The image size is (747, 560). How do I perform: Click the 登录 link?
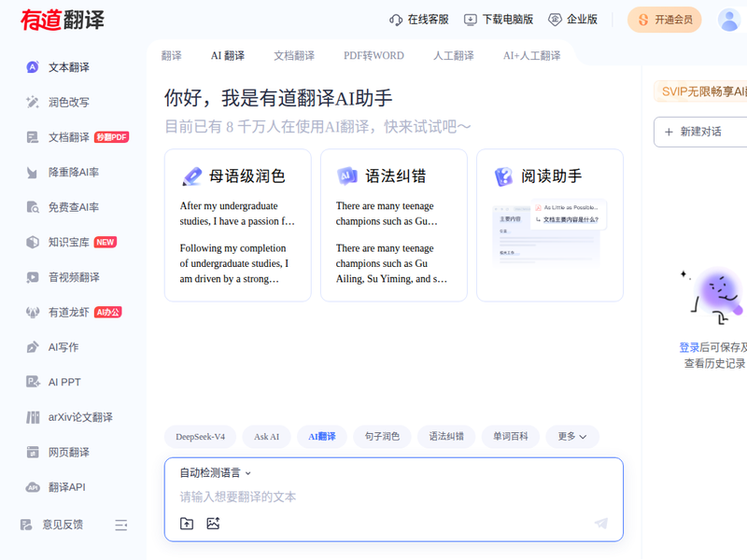(689, 347)
